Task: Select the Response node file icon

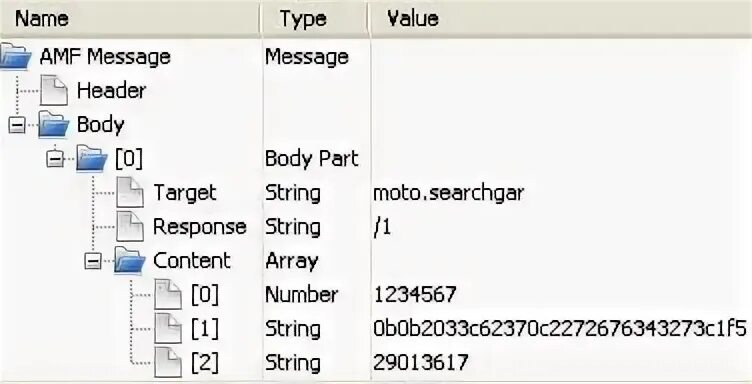Action: tap(130, 226)
